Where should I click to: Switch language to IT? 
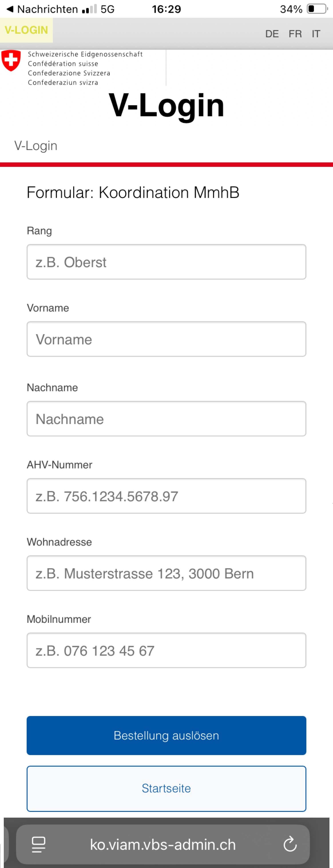pyautogui.click(x=316, y=34)
